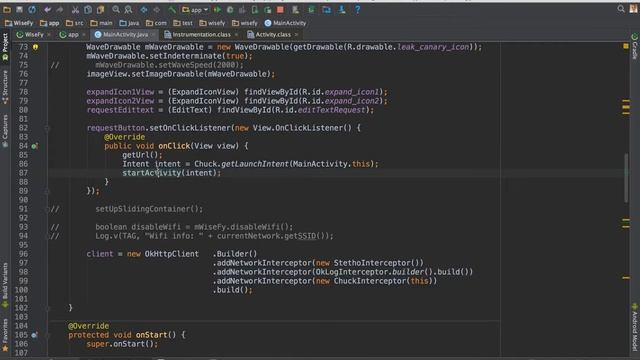Click the Help question mark icon
This screenshot has width=640, height=360.
click(358, 9)
